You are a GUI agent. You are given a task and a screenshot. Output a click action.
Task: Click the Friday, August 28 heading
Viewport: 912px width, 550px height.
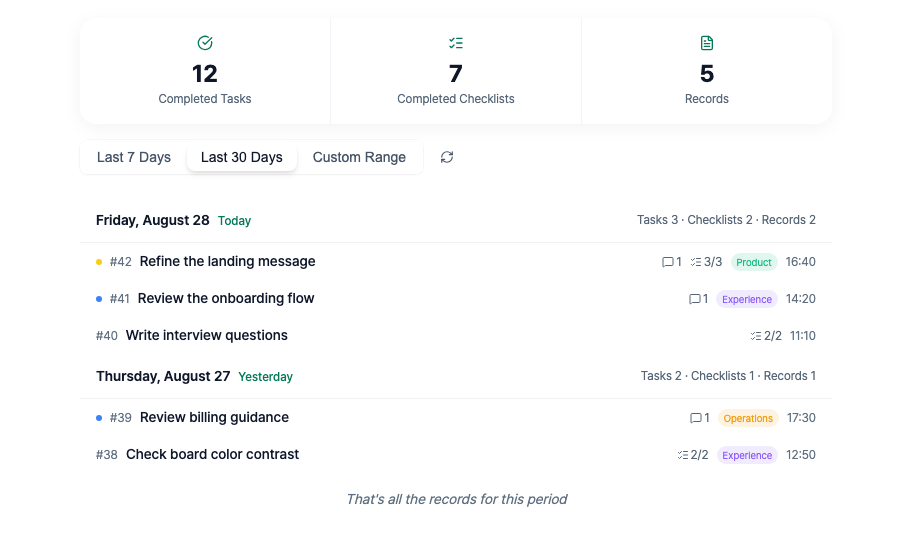click(x=152, y=220)
